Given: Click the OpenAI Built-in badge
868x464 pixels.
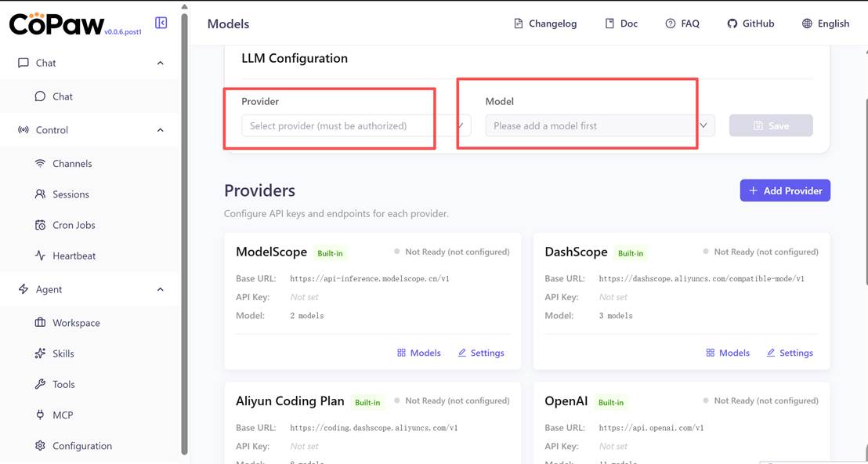Looking at the screenshot, I should 610,403.
